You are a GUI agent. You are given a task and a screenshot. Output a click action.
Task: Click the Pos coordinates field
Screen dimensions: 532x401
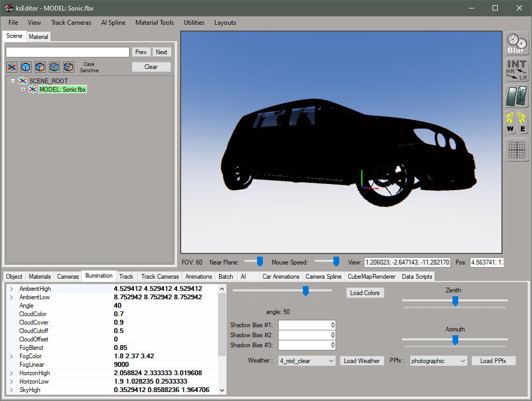pos(487,262)
